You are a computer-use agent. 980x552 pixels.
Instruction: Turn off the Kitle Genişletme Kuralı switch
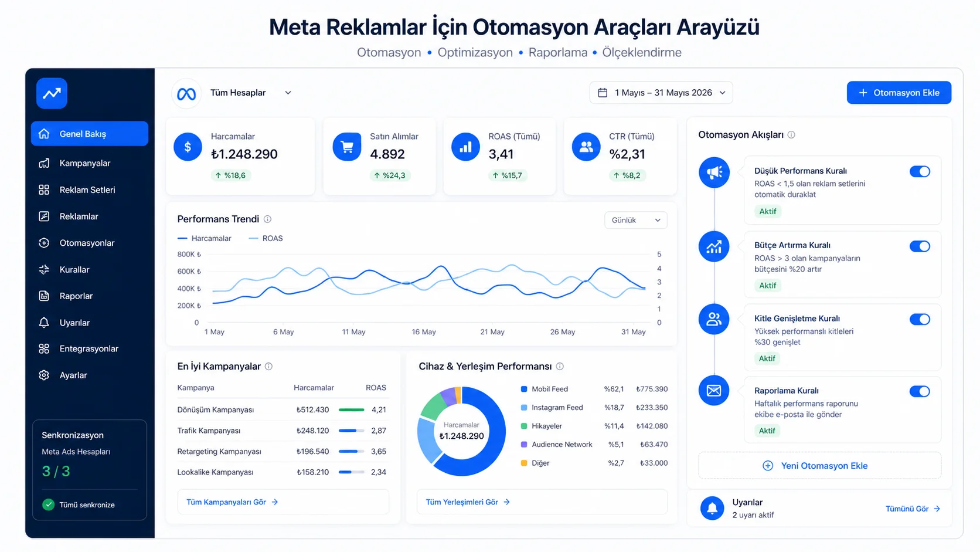click(x=920, y=319)
